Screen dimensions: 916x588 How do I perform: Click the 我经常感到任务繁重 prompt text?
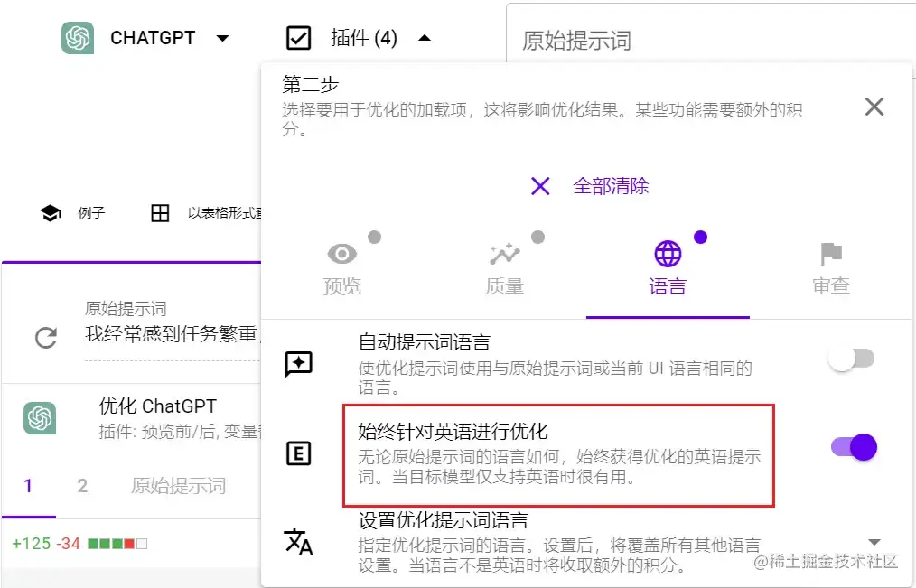tap(171, 334)
